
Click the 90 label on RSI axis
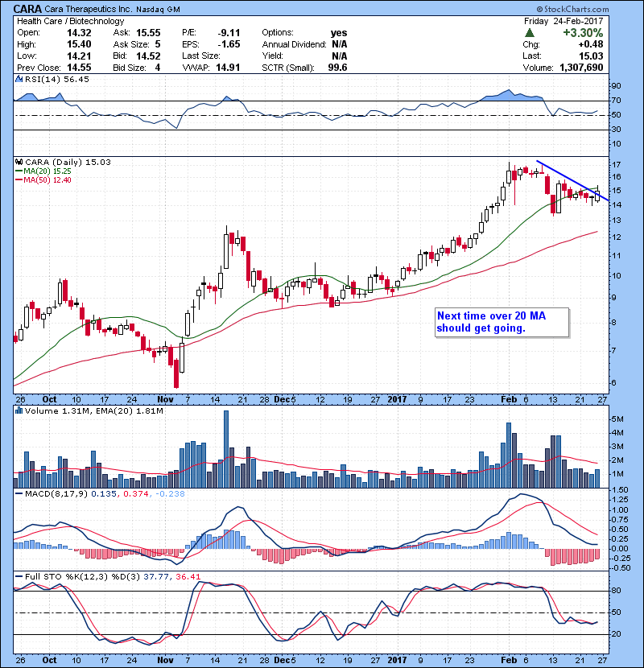617,86
